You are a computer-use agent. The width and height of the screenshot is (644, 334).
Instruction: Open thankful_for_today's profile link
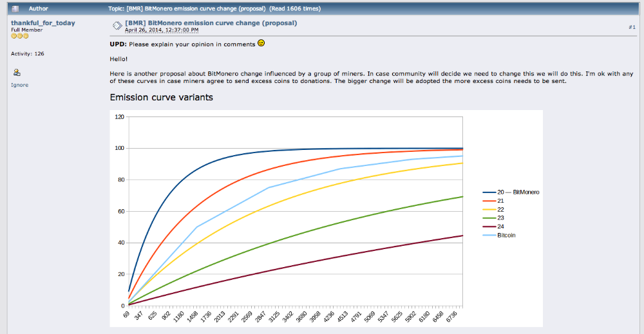pos(43,23)
